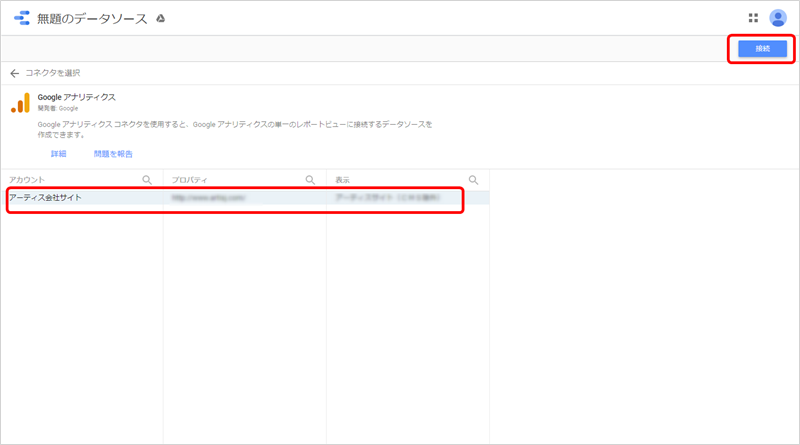Click the Data Studio logo icon
Viewport: 800px width, 445px height.
[x=22, y=18]
